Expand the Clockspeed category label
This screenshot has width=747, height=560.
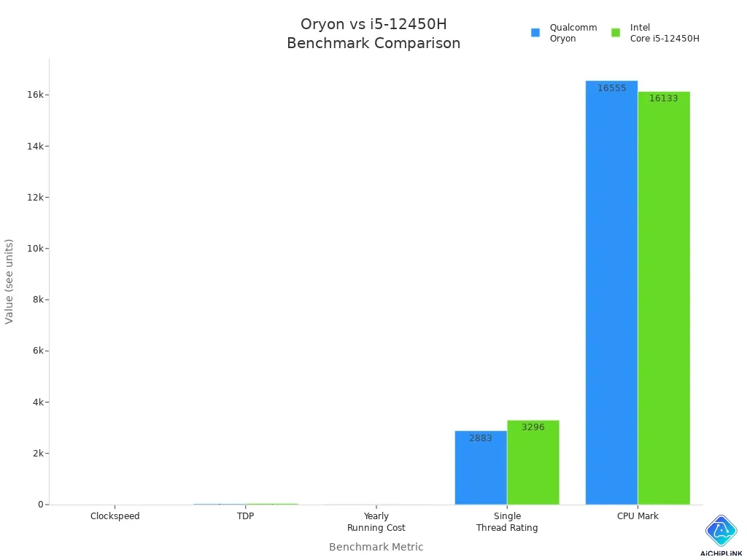tap(115, 516)
